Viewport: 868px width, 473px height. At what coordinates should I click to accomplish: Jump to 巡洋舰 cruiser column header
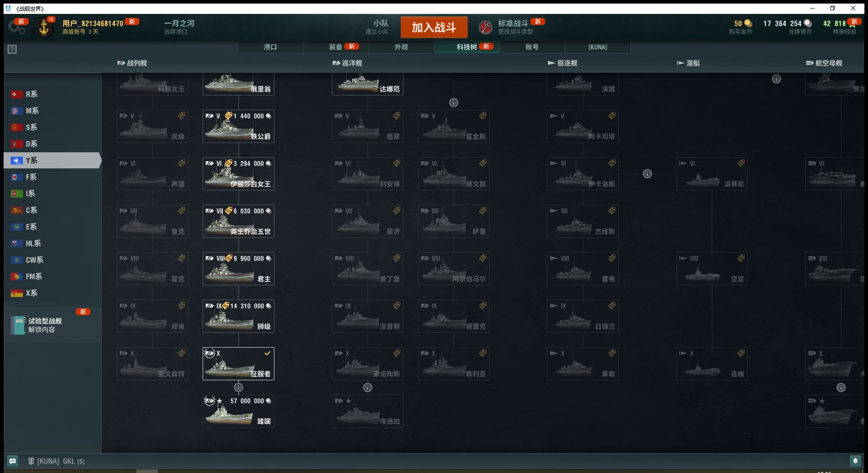tap(347, 63)
